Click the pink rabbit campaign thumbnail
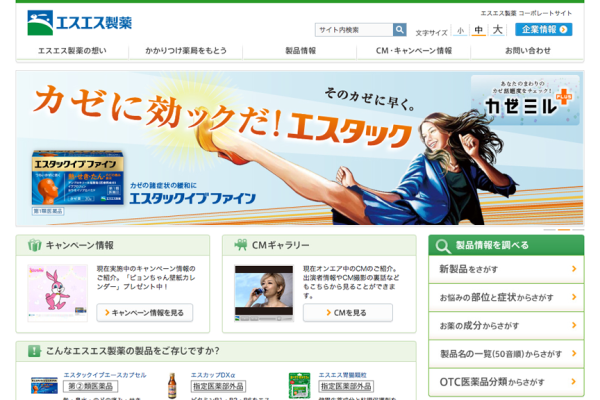The width and height of the screenshot is (600, 400). 57,293
